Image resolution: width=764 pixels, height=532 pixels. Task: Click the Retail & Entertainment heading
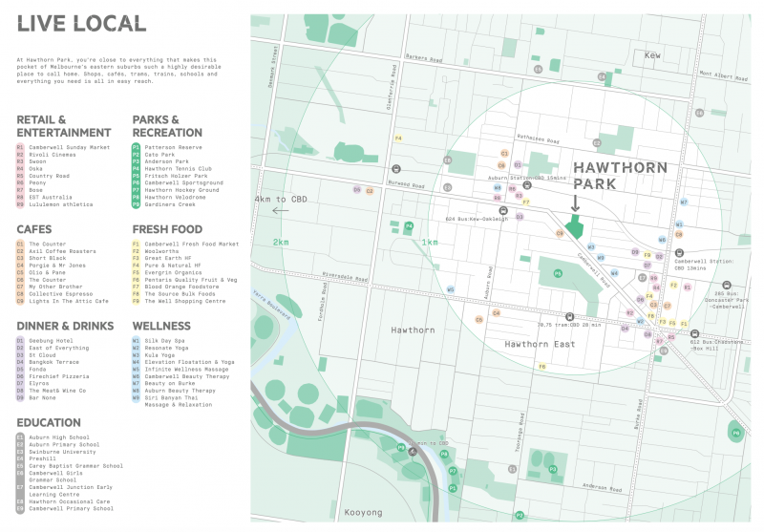pos(64,126)
